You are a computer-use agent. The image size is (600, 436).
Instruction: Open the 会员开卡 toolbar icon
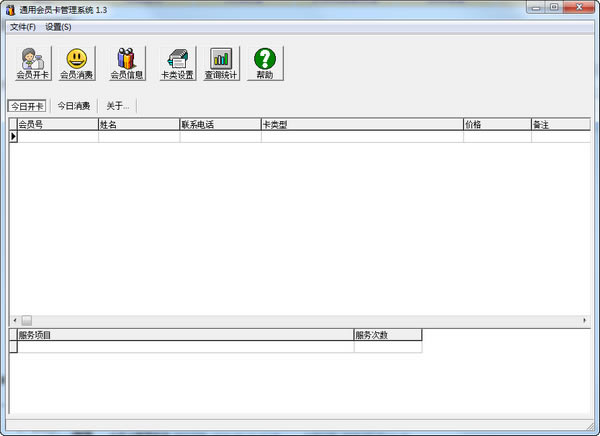point(33,64)
